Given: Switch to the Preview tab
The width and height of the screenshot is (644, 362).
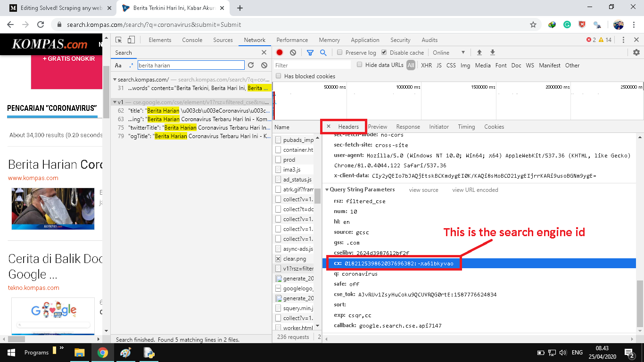Looking at the screenshot, I should pyautogui.click(x=377, y=126).
